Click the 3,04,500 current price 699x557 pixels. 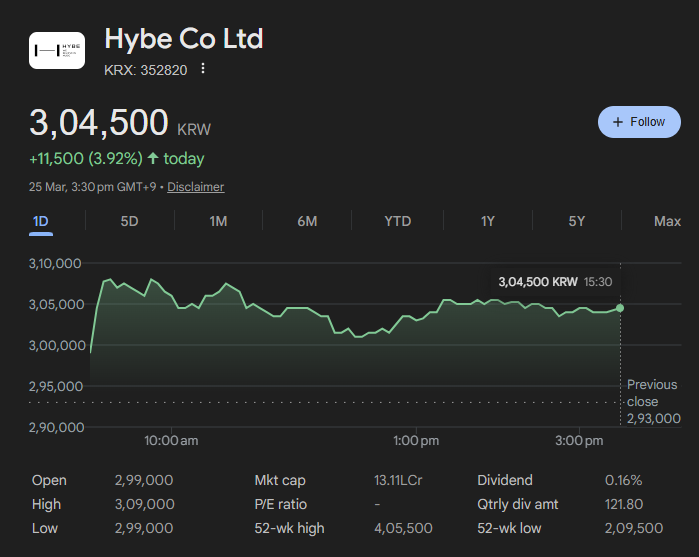pos(99,122)
